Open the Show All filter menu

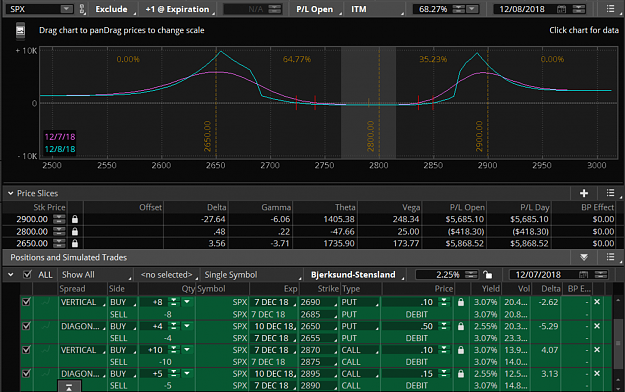point(96,275)
